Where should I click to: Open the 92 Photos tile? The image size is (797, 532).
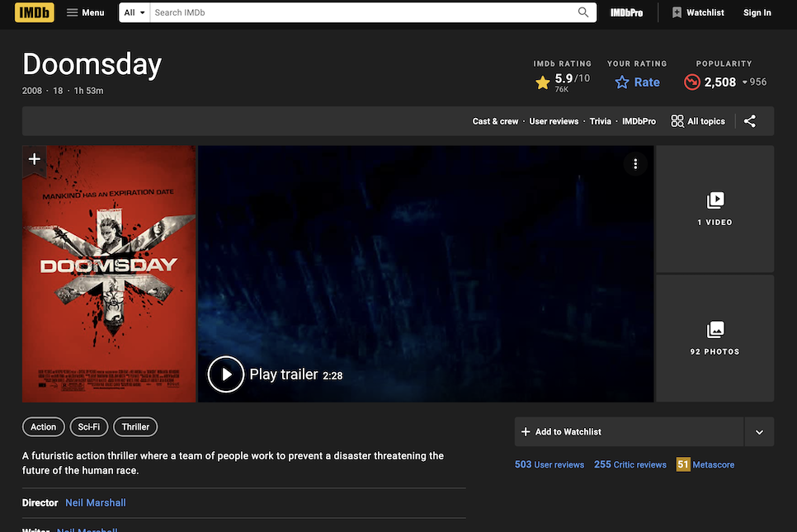click(x=714, y=338)
